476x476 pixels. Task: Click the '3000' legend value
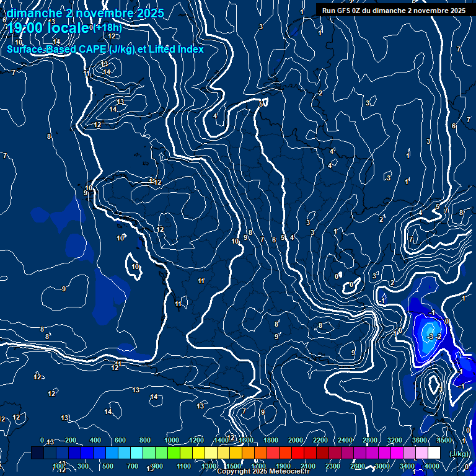pos(382,466)
